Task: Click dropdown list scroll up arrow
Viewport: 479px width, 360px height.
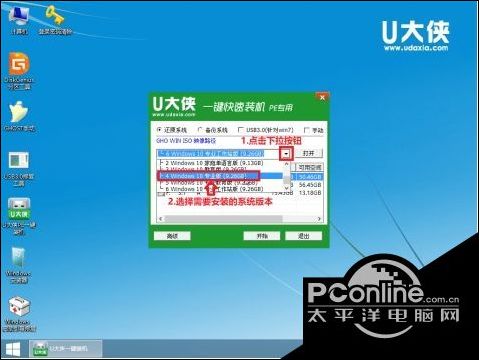Action: pyautogui.click(x=286, y=164)
